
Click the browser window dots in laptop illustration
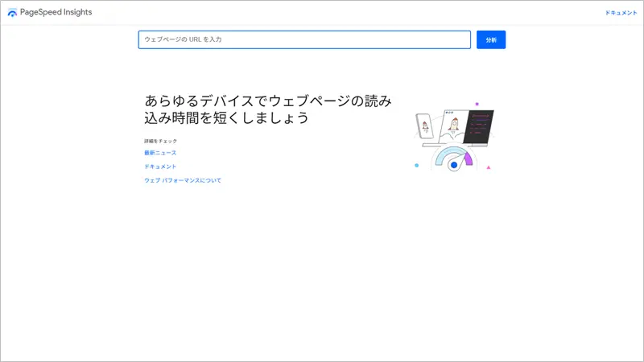[x=448, y=112]
